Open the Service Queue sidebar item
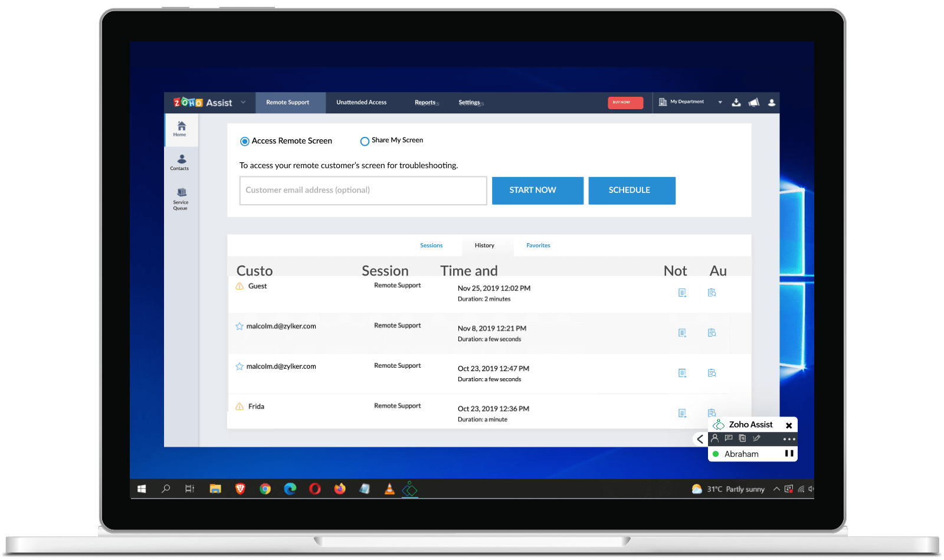Image resolution: width=944 pixels, height=560 pixels. tap(181, 199)
